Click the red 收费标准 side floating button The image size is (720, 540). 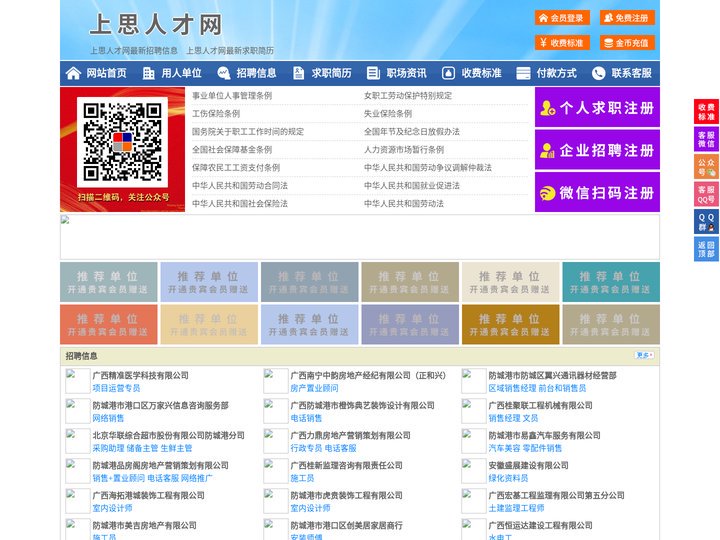(x=706, y=112)
